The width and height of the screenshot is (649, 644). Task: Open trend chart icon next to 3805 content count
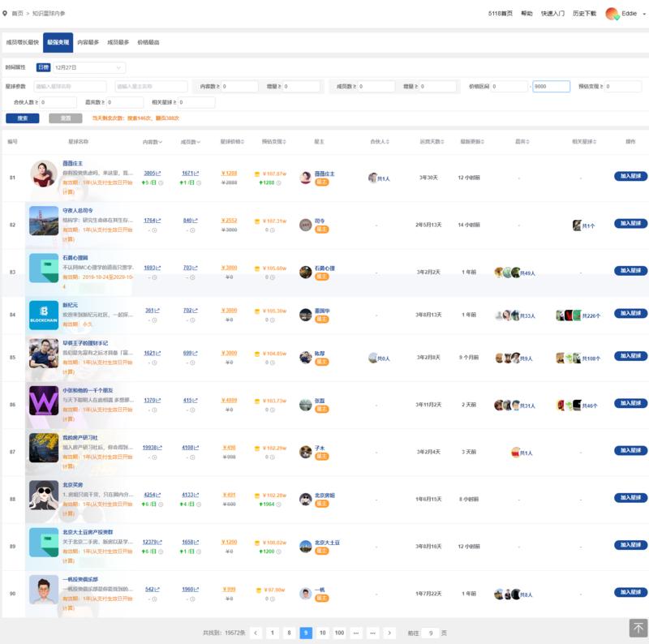coord(157,173)
